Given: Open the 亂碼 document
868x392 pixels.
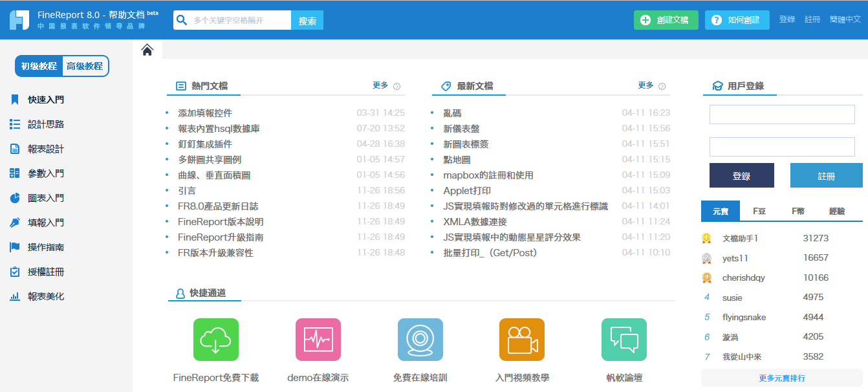Looking at the screenshot, I should coord(452,113).
